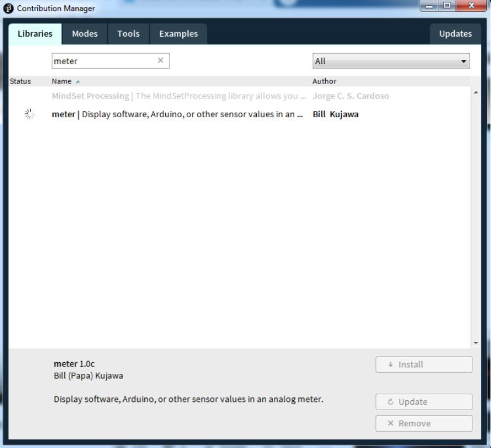Sort by the Status column header
The image size is (491, 448).
20,81
